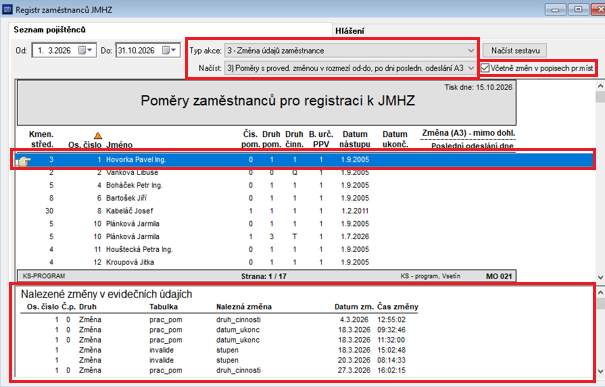The width and height of the screenshot is (605, 387).
Task: Click the Kmen. střed. column header
Action: 41,139
